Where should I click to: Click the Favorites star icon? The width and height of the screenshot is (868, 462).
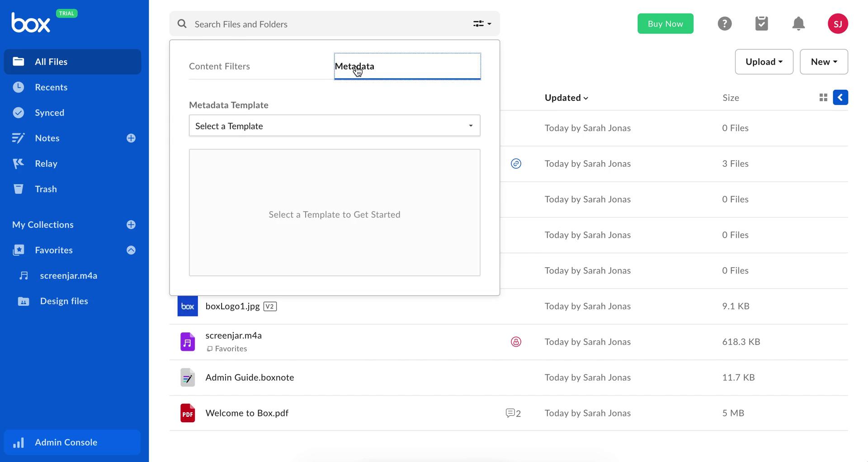point(19,250)
